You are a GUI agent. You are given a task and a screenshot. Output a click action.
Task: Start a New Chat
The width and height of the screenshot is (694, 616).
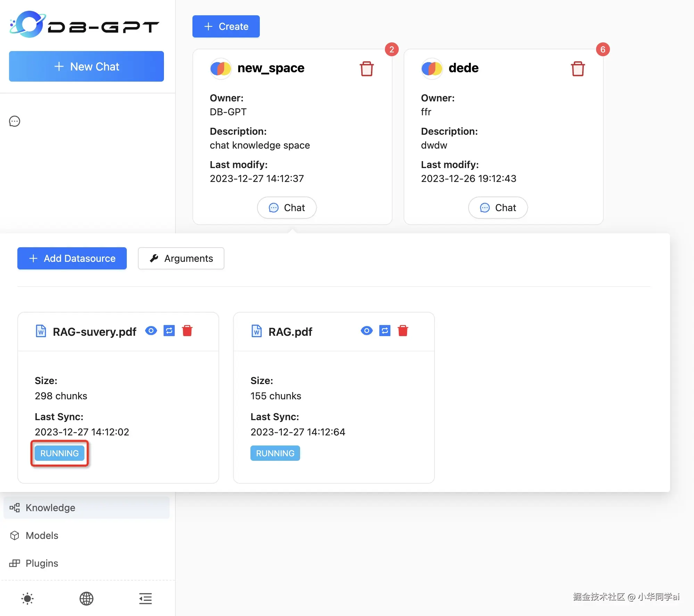[x=86, y=66]
